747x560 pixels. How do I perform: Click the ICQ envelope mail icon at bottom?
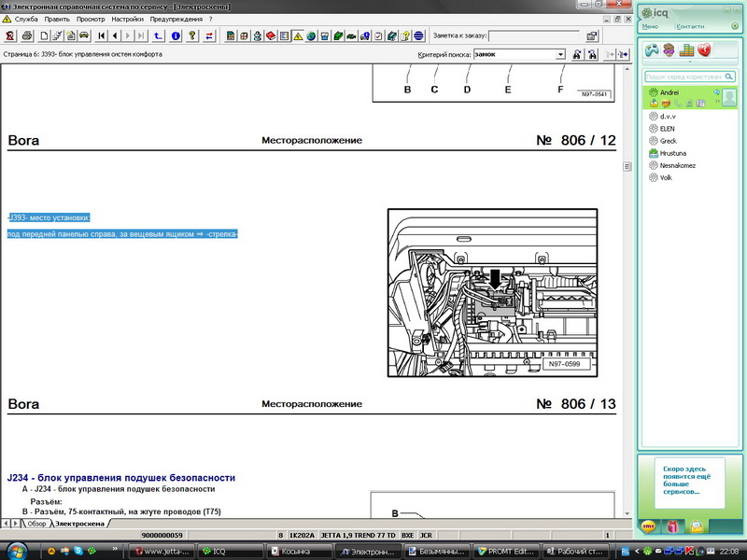tap(697, 526)
